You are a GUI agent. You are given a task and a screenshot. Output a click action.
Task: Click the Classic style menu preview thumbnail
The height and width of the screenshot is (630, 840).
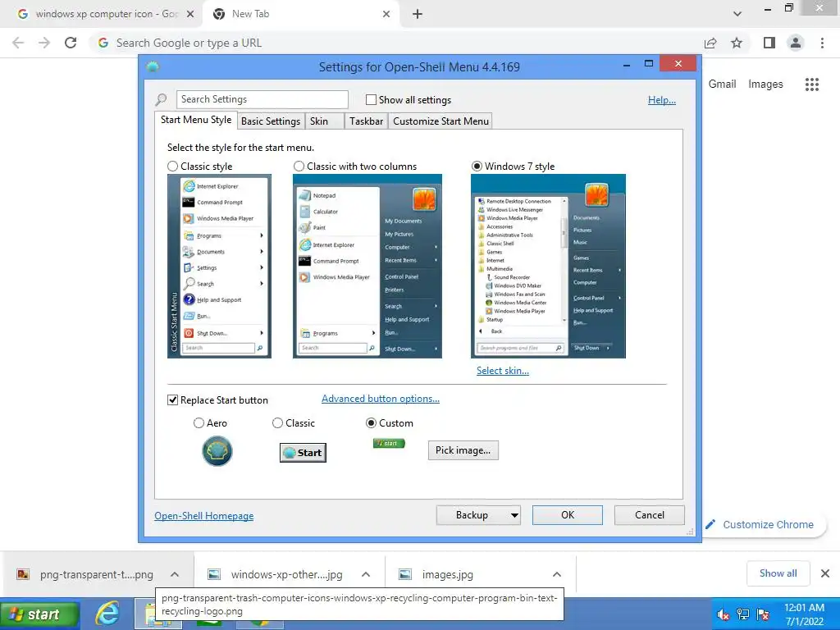pos(219,267)
